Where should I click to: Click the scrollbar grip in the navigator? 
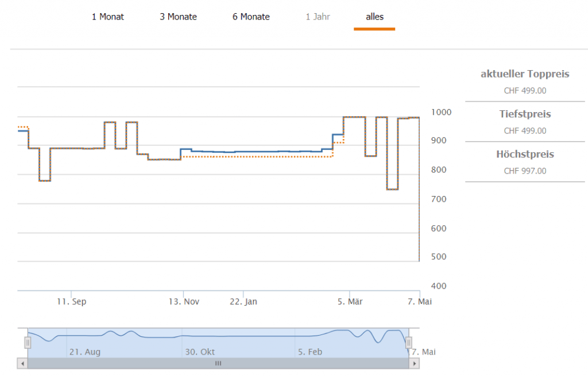[218, 364]
